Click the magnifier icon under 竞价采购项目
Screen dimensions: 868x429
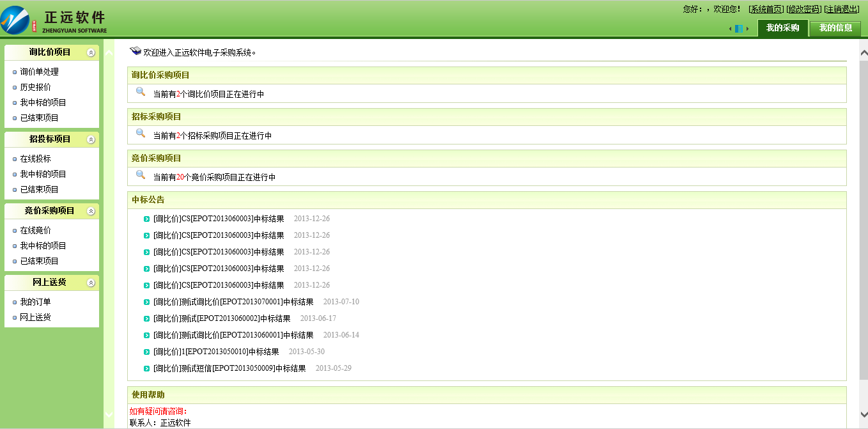[141, 175]
